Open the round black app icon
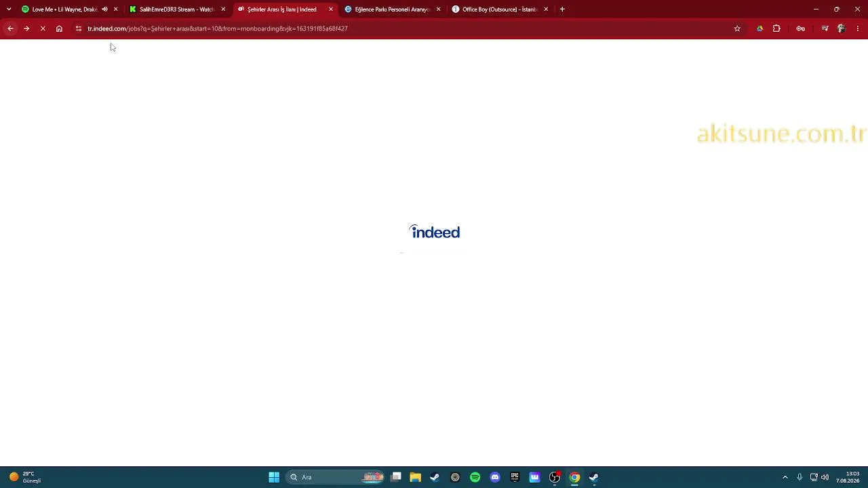The height and width of the screenshot is (488, 868). pos(455,477)
